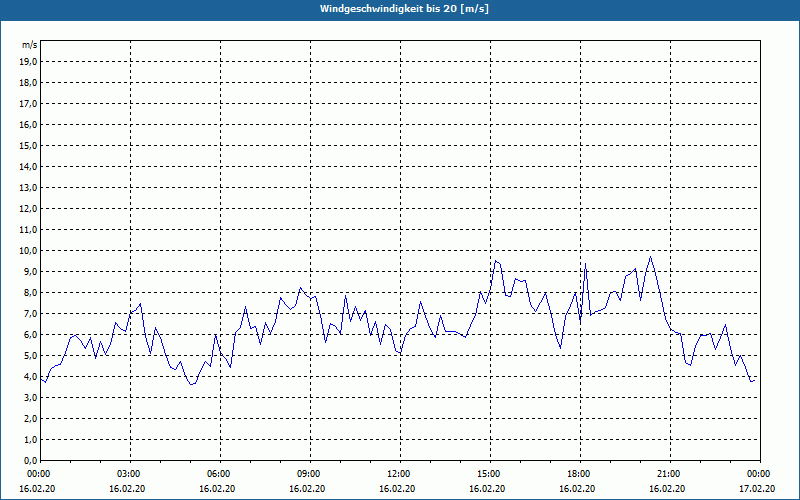Click the '10,0' y-axis label

tap(29, 251)
